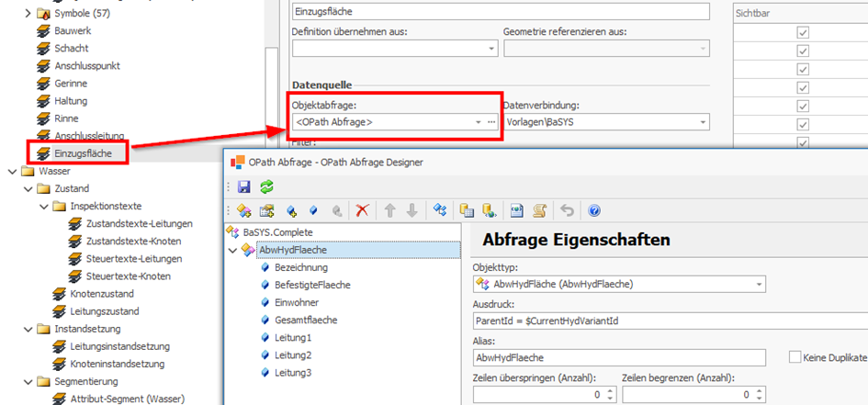
Task: Click the save icon in OPath Designer
Action: coord(244,186)
